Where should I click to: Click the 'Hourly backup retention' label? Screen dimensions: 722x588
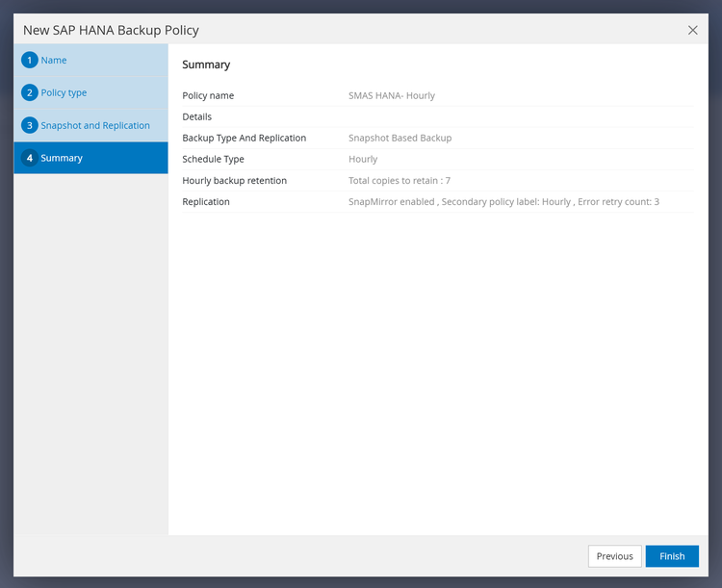click(234, 181)
